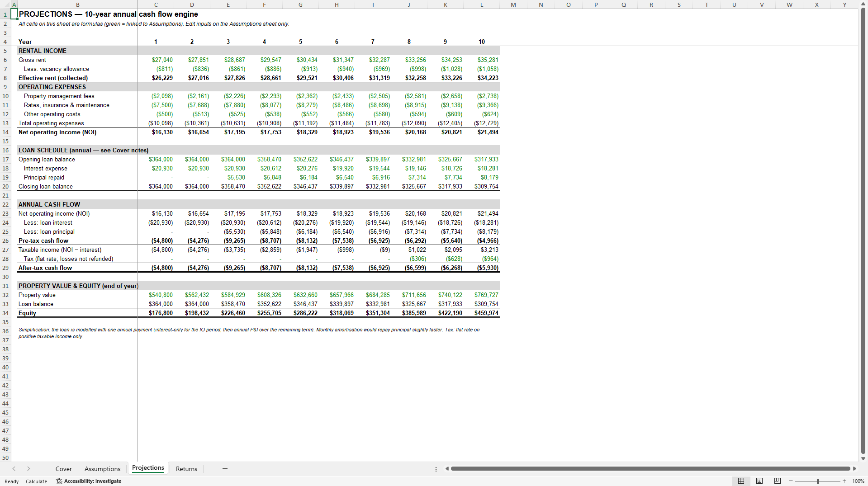The image size is (868, 486).
Task: Select Year 10 gross rent $35,281
Action: pos(482,60)
